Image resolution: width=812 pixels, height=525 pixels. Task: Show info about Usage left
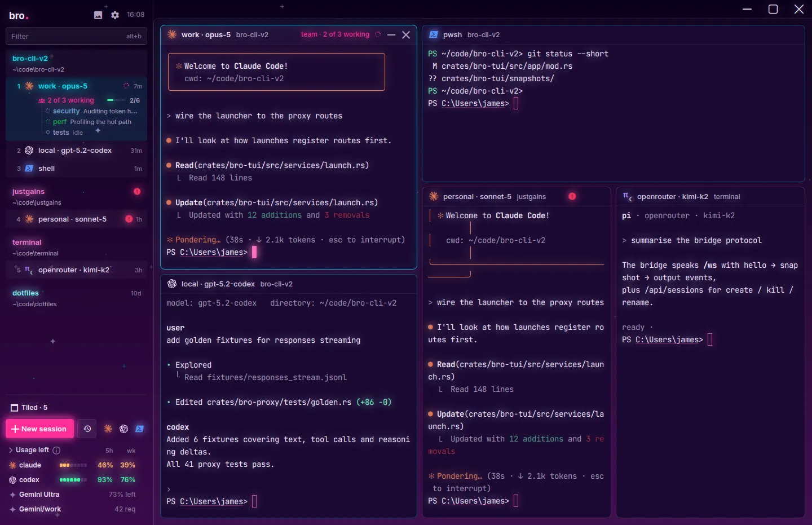tap(56, 450)
